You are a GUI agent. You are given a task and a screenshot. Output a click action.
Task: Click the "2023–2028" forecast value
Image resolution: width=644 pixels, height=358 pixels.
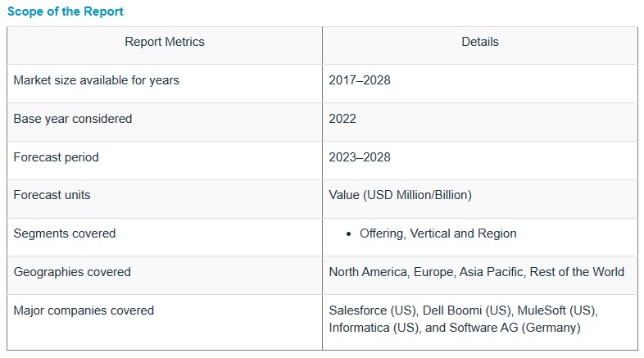(360, 157)
